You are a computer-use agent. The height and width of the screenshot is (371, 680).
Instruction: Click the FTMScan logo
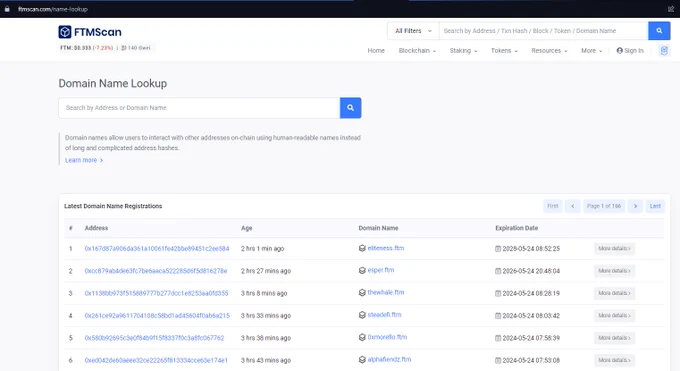(90, 32)
